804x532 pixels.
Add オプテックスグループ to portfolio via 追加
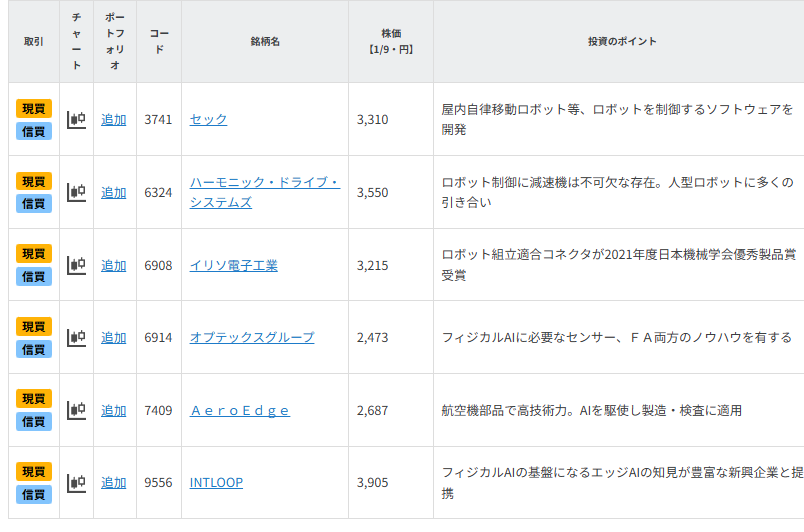click(x=113, y=338)
